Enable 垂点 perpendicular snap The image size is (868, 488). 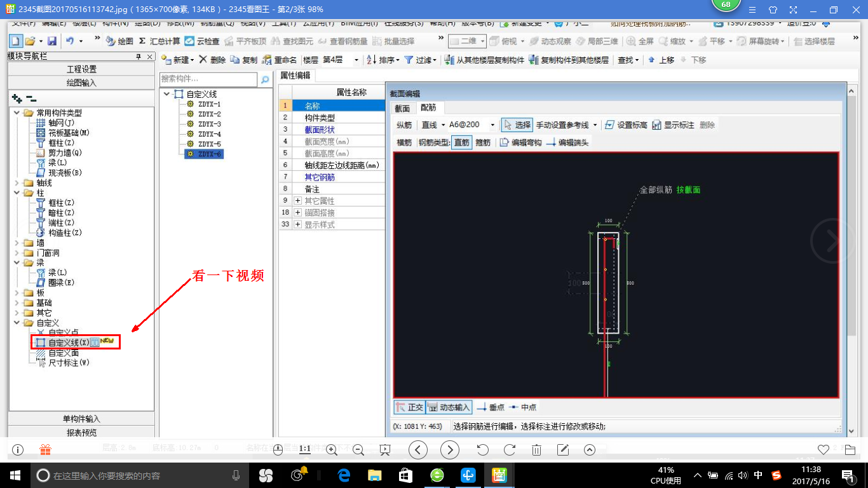pos(490,407)
